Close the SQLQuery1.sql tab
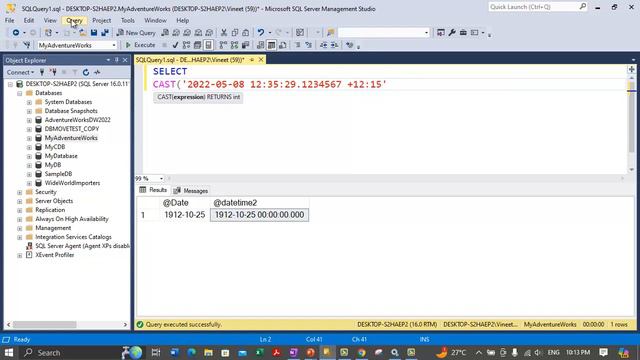The width and height of the screenshot is (640, 360). pos(261,60)
